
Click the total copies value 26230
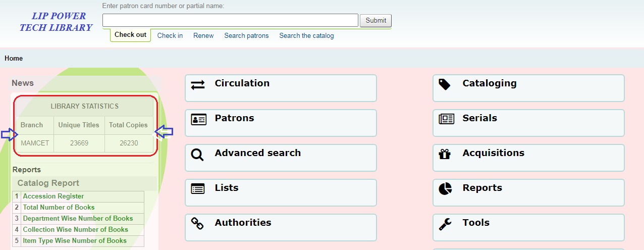tap(129, 143)
